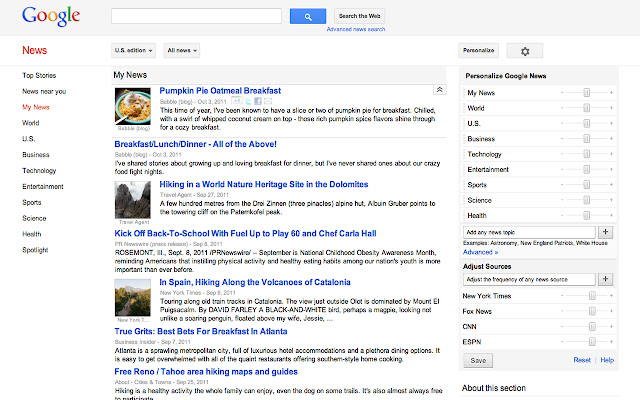Email the Pumpkin Pie article

coord(268,101)
